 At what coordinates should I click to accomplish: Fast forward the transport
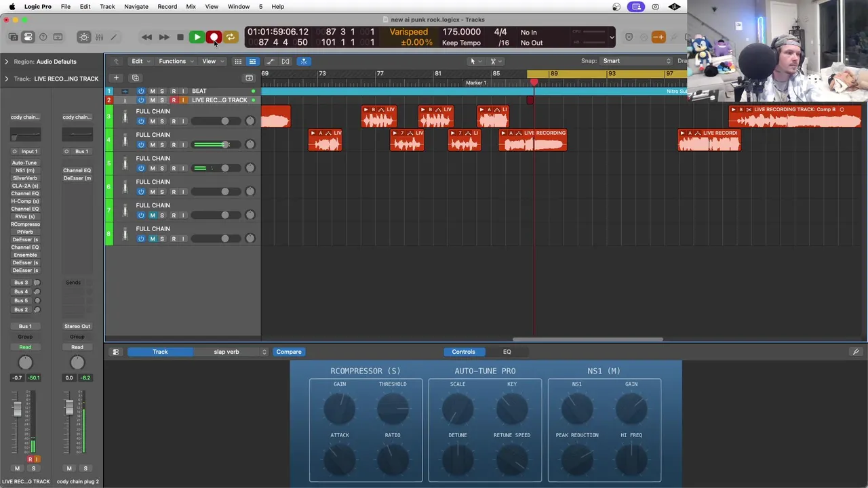[x=163, y=37]
